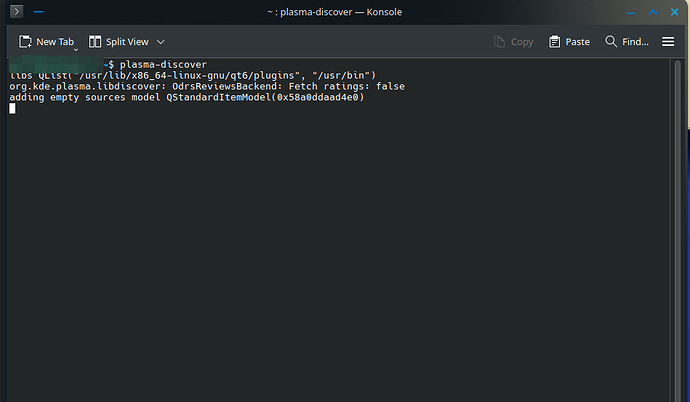Viewport: 690px width, 402px height.
Task: Maximize the Konsole window
Action: click(x=653, y=12)
